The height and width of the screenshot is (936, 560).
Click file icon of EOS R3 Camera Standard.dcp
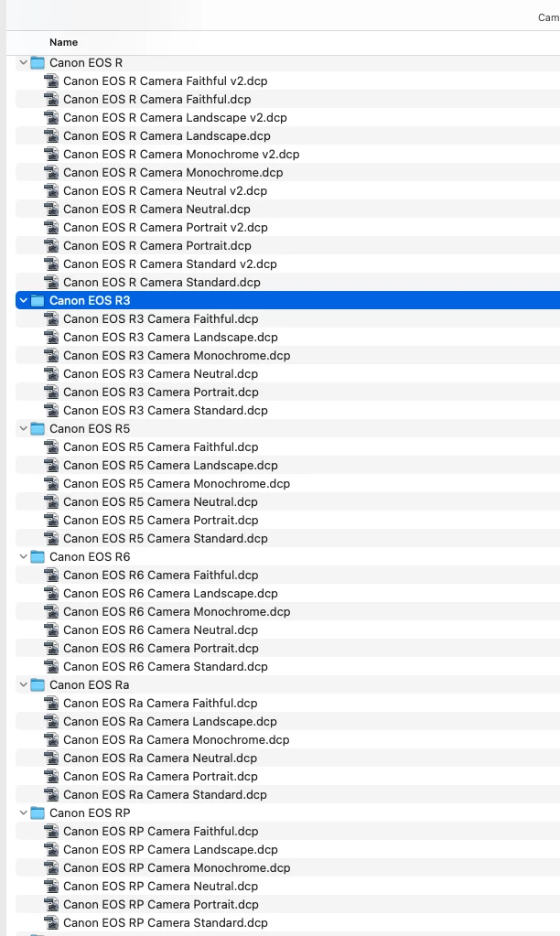[52, 410]
